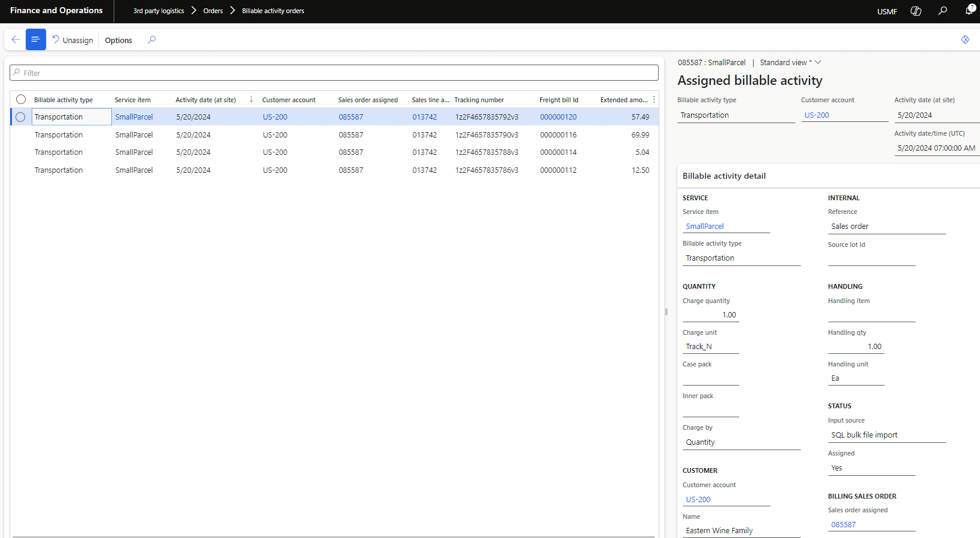
Task: Open Sales order assigned column header
Action: pyautogui.click(x=368, y=100)
